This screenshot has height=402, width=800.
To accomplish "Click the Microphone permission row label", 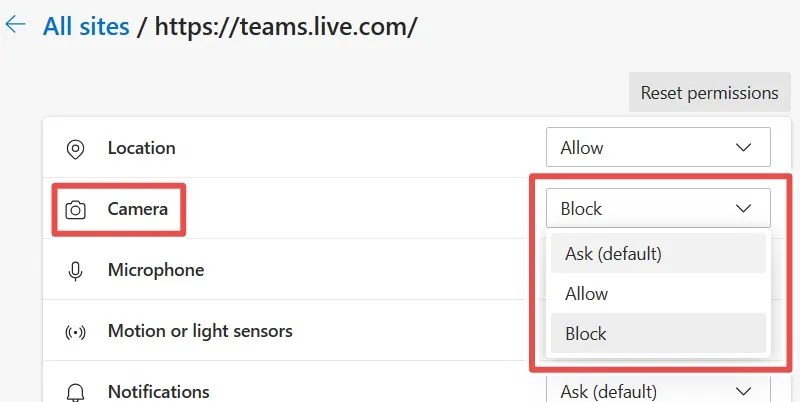I will coord(155,270).
